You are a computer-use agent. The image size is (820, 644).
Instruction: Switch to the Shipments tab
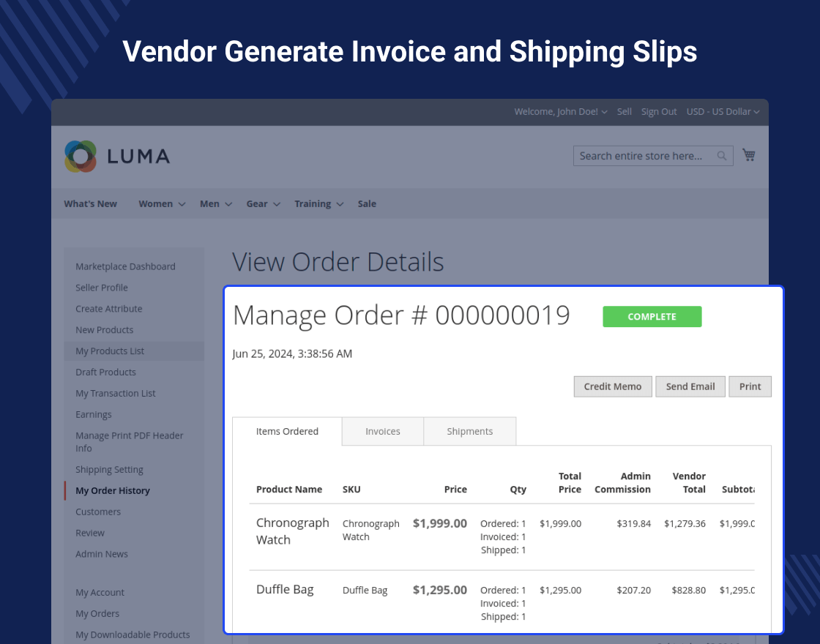click(x=469, y=431)
